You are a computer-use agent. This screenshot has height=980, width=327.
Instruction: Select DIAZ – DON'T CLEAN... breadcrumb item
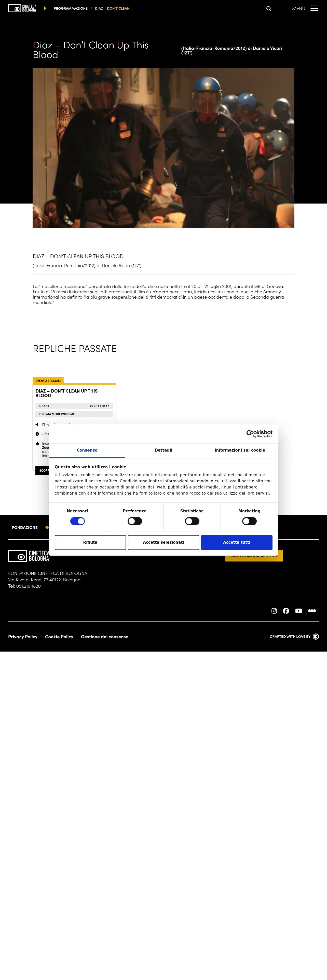point(113,8)
